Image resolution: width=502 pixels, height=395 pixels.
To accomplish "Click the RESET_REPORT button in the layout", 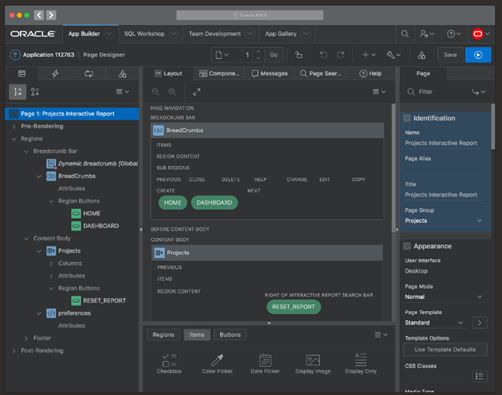I will (x=293, y=307).
